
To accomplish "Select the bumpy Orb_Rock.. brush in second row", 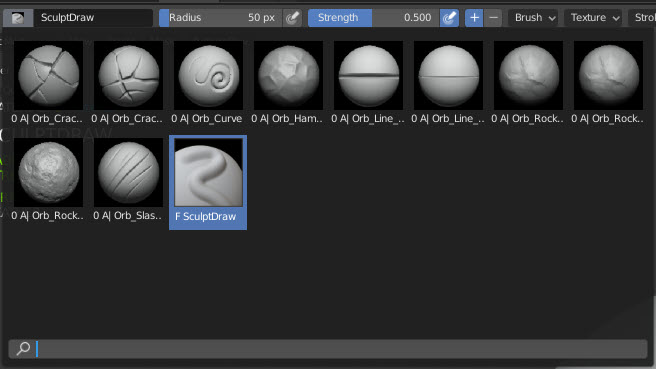I will coord(49,172).
